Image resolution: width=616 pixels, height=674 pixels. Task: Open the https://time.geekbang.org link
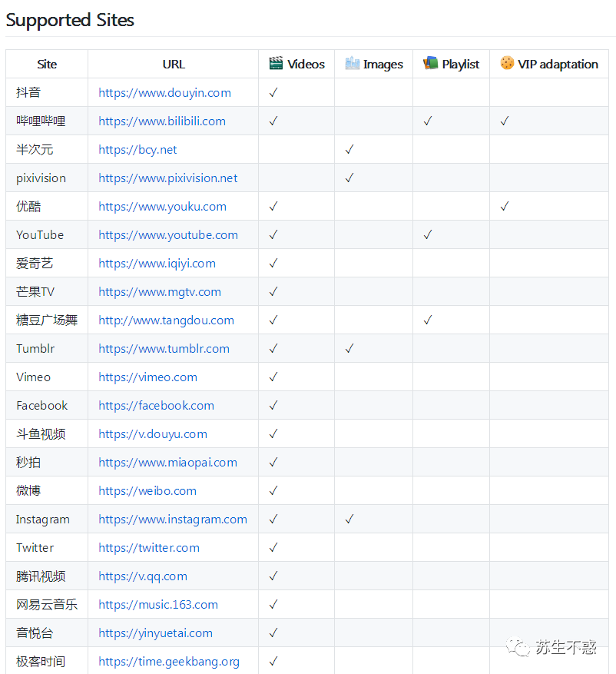point(169,661)
